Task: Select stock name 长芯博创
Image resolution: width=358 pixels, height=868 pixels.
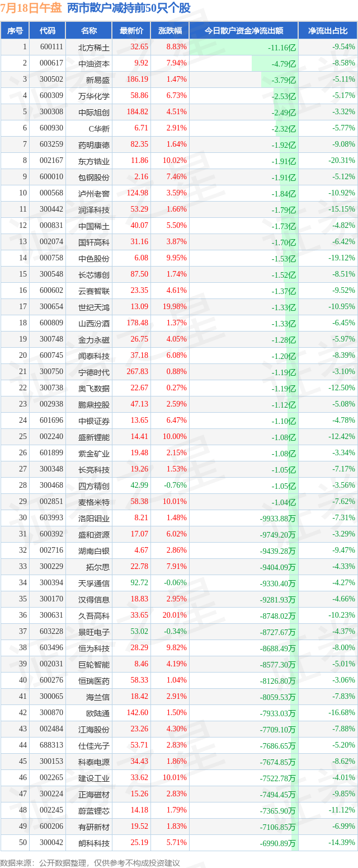Action: coord(94,275)
